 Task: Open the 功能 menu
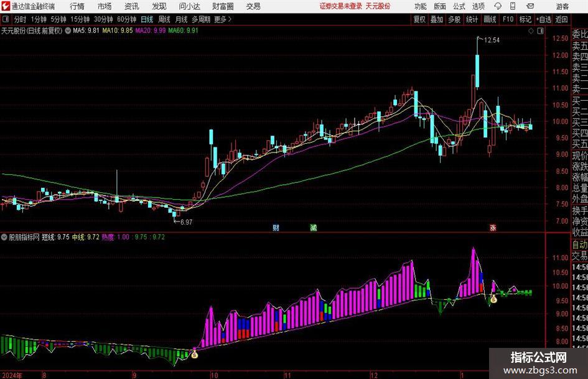[421, 6]
